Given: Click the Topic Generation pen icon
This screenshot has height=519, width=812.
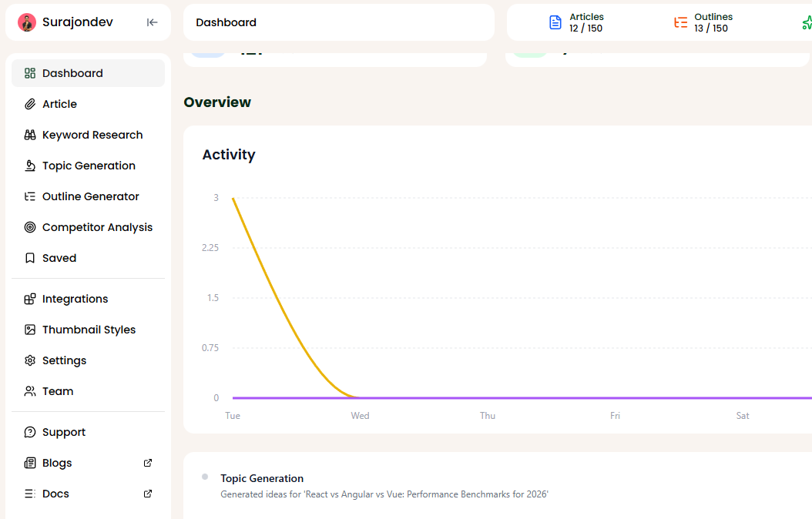Looking at the screenshot, I should pyautogui.click(x=29, y=165).
